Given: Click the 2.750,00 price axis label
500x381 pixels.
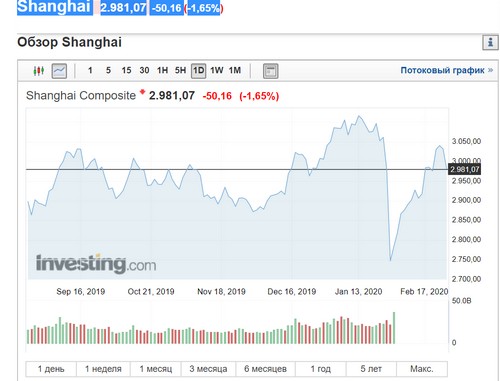Looking at the screenshot, I should point(466,259).
